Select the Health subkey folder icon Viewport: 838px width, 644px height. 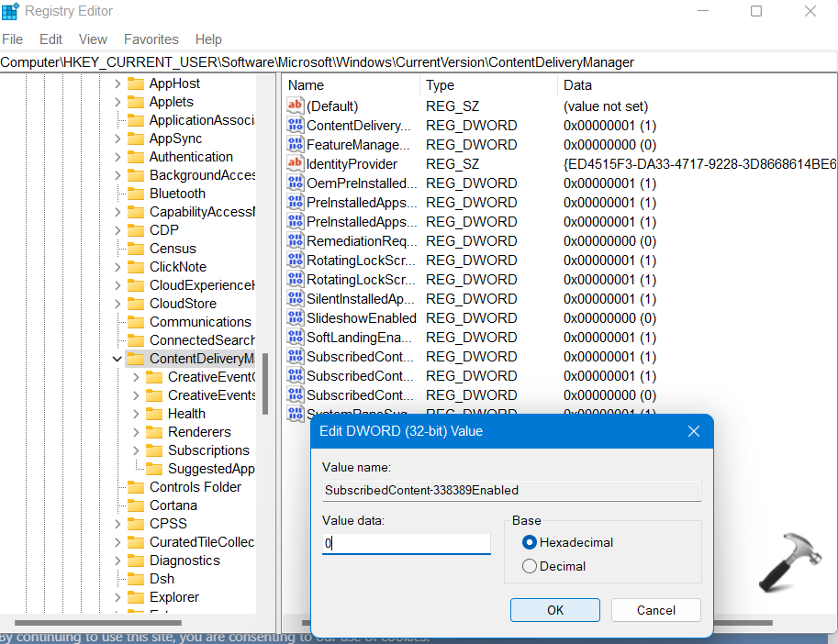click(154, 414)
